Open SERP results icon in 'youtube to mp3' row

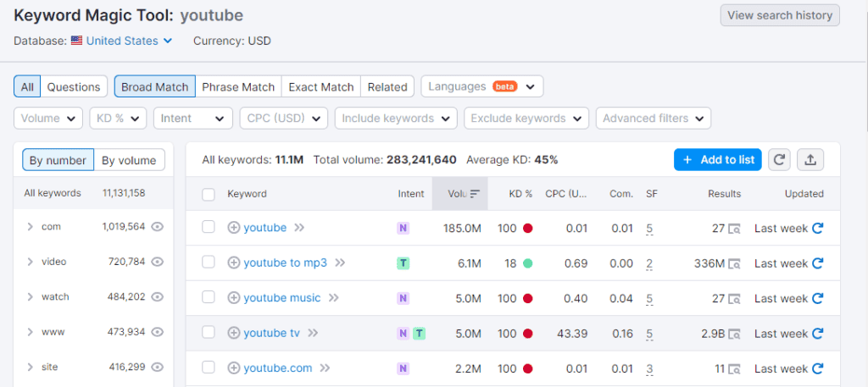click(x=735, y=263)
